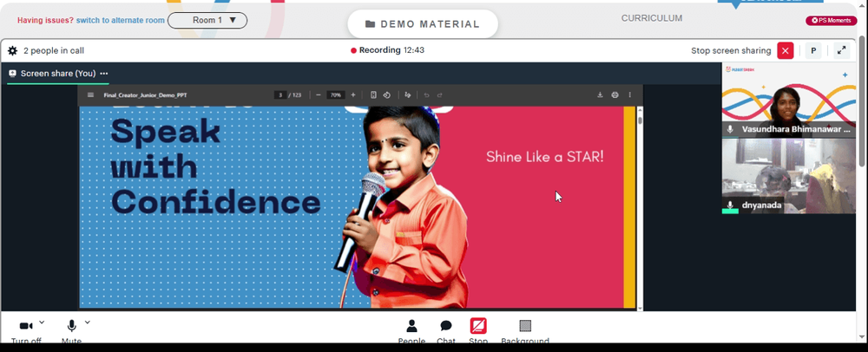Select dnyanada video tile

point(789,176)
